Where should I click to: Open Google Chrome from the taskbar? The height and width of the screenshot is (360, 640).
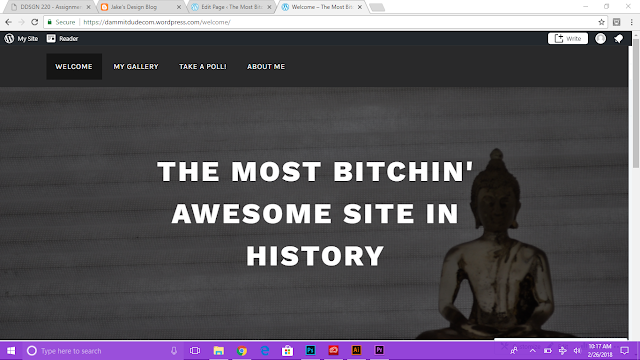242,351
